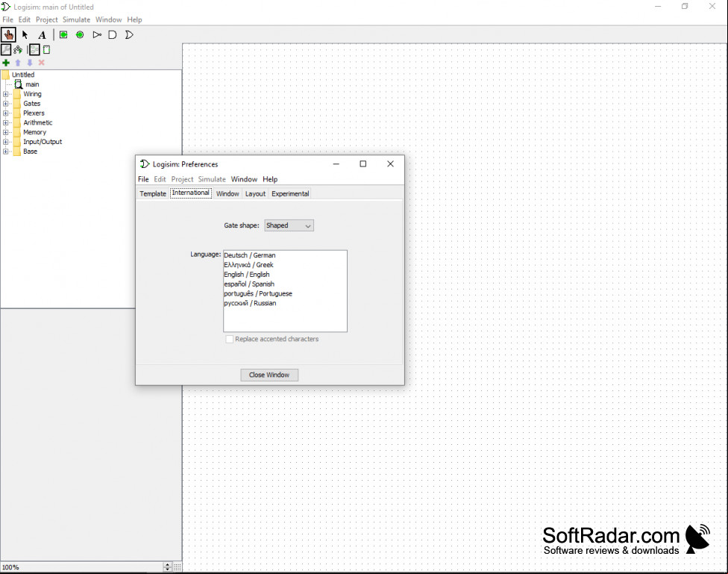
Task: Select the Edit arrow tool
Action: pos(25,35)
